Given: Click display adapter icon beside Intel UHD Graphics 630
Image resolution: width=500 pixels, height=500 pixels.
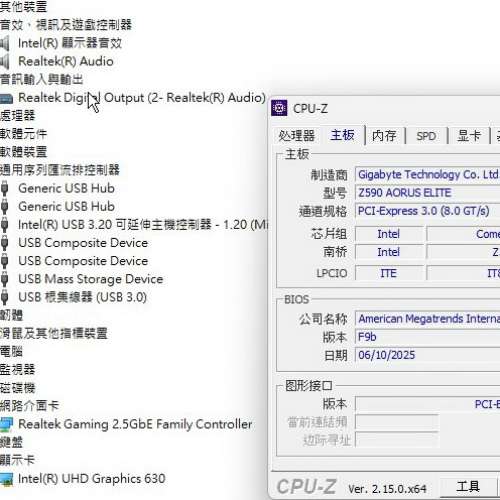Looking at the screenshot, I should point(6,479).
